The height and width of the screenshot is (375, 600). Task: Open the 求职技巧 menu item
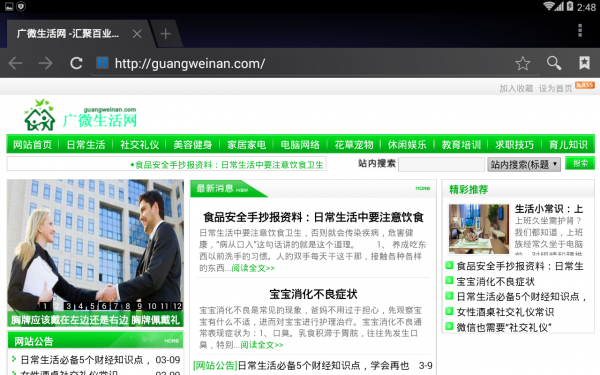514,145
